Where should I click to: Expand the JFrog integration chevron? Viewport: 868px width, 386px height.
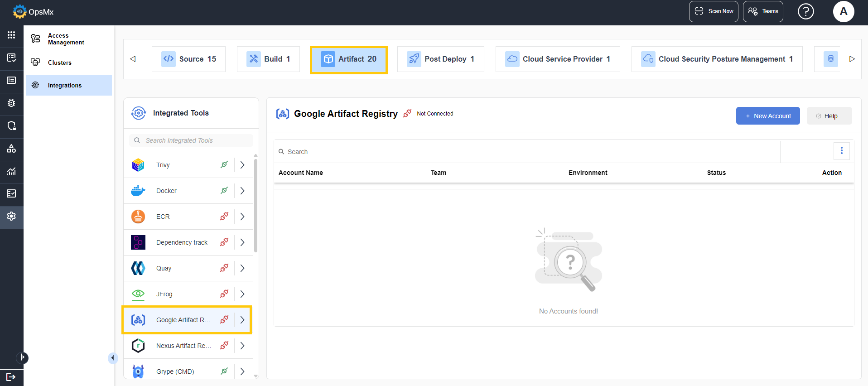[x=242, y=294]
